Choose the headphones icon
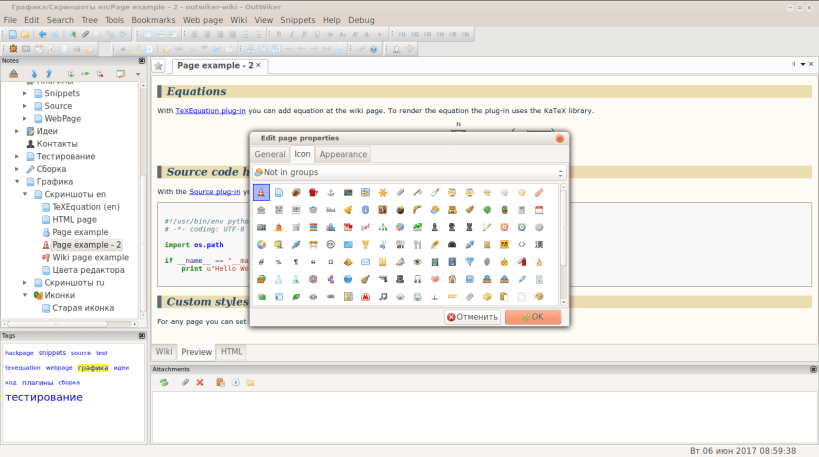 417,279
